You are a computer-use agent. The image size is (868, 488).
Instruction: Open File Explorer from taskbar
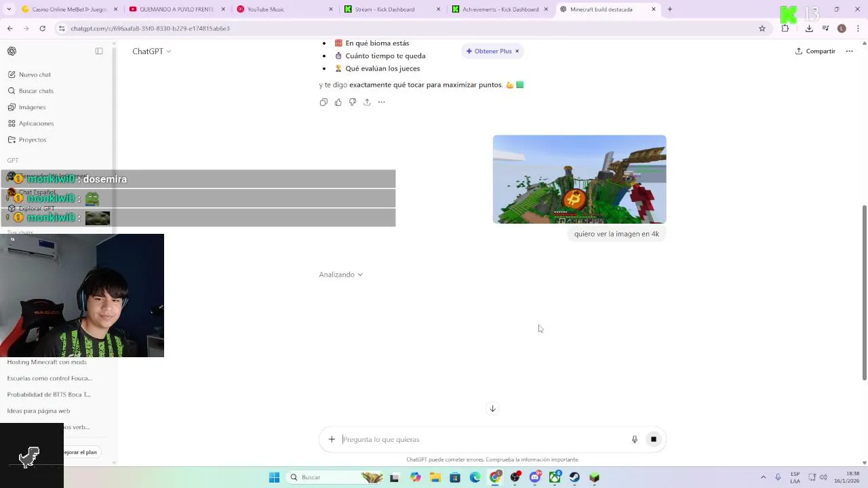435,477
